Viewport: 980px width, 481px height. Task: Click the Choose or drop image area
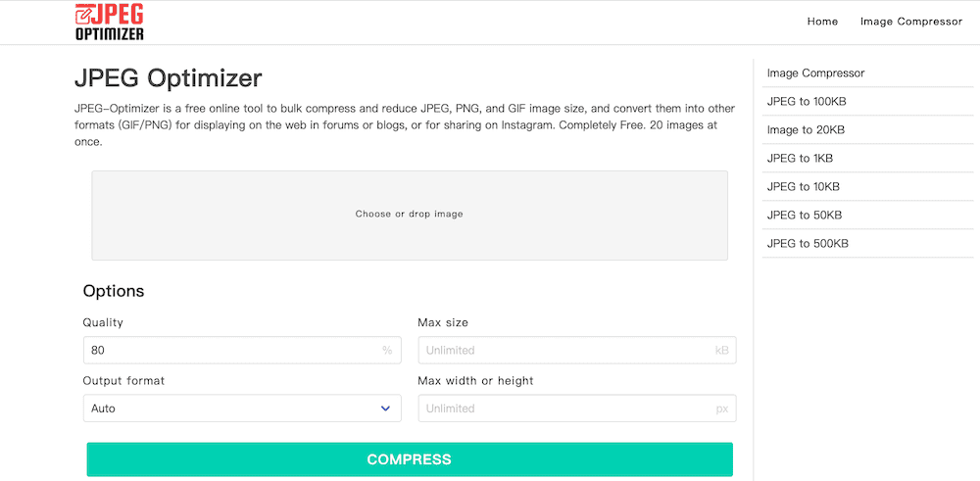(x=410, y=215)
